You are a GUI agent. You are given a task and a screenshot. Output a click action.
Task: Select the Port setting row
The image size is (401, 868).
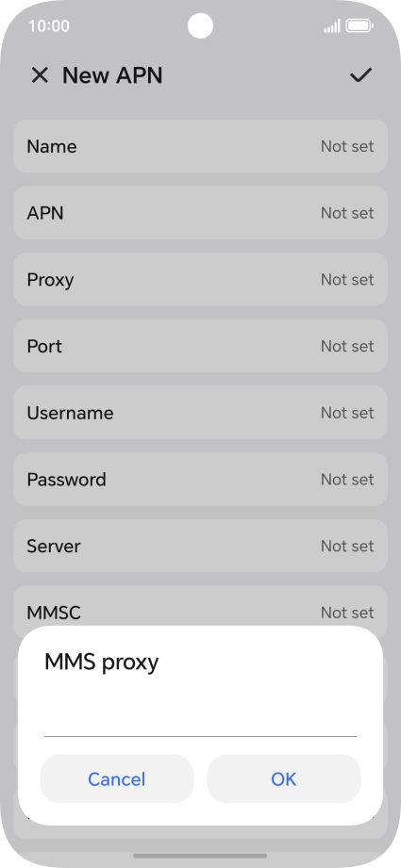pos(200,346)
